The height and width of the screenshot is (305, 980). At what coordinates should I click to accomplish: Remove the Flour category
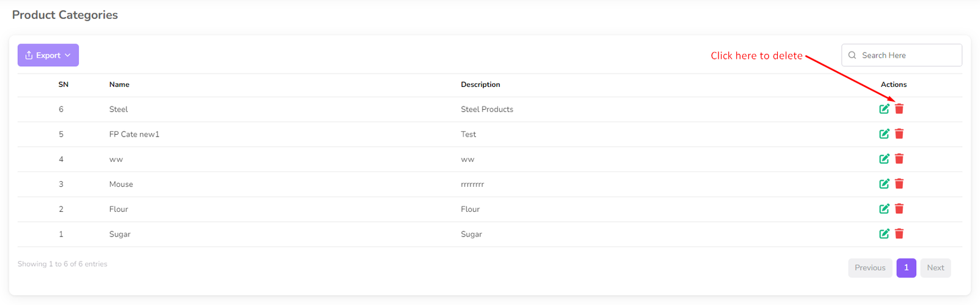point(899,209)
